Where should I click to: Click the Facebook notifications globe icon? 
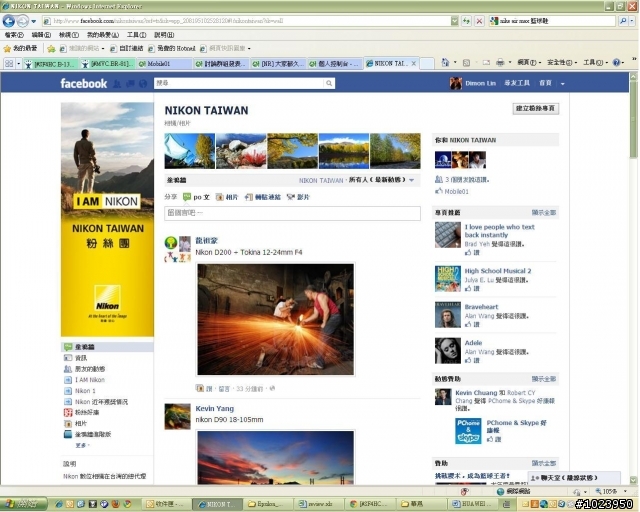pos(143,84)
